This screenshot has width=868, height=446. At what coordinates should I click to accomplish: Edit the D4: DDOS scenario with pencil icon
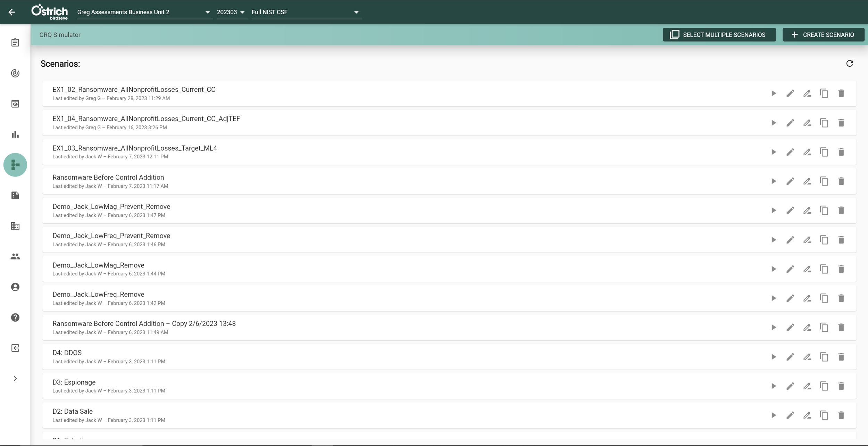pyautogui.click(x=790, y=357)
